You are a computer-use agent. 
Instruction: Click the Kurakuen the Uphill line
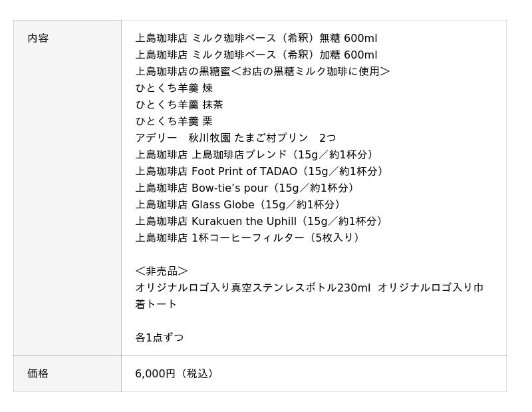261,222
